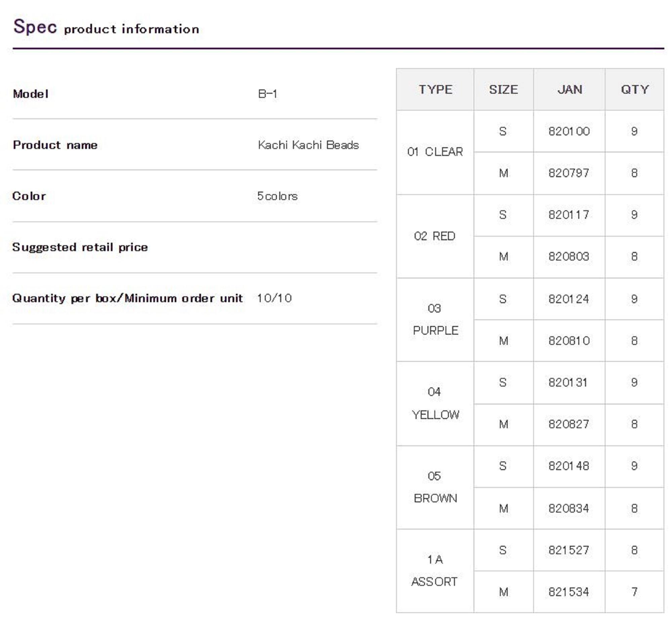Click quantity 8 in the 820803 row

[634, 257]
